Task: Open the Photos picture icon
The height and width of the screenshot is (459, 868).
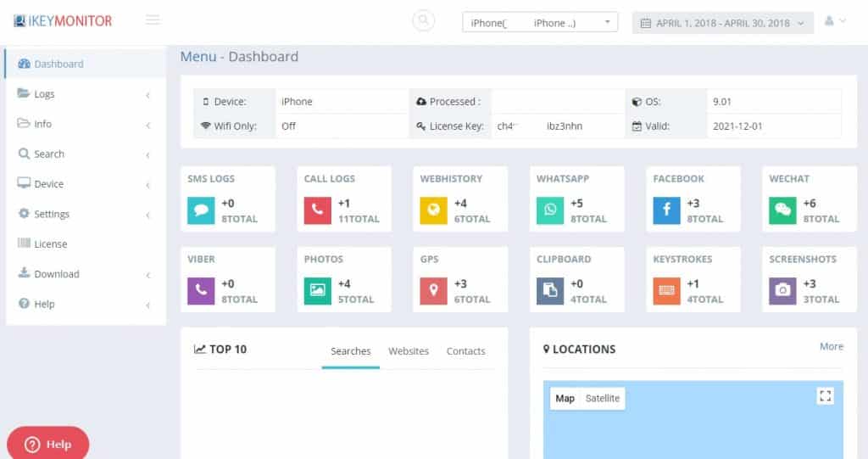Action: [x=317, y=291]
